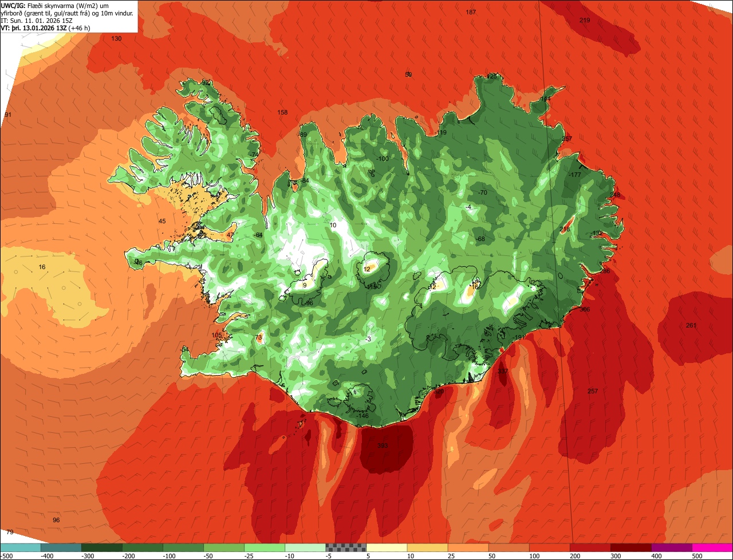Click the map value '393' off the south coast

383,445
